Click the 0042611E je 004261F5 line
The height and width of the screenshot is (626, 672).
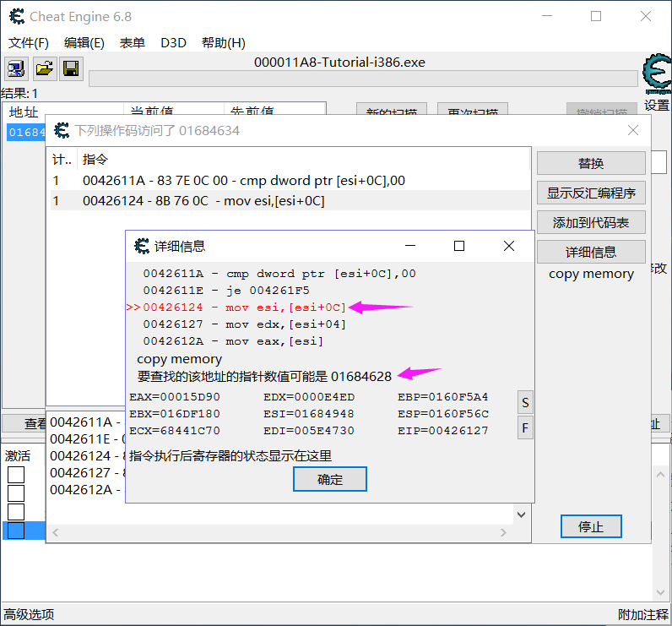[226, 291]
